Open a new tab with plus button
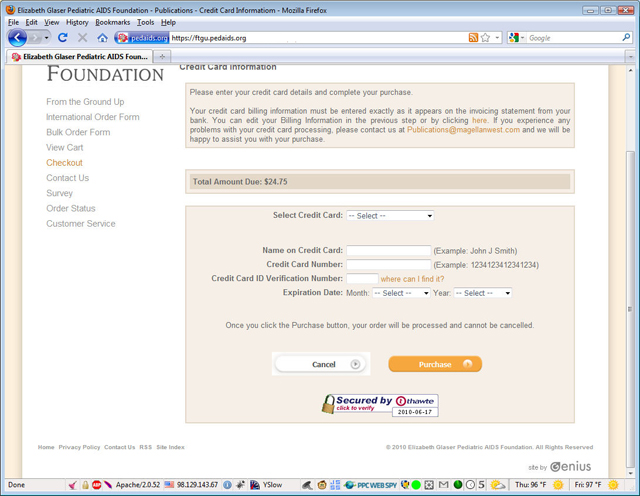This screenshot has width=640, height=496. tap(162, 57)
